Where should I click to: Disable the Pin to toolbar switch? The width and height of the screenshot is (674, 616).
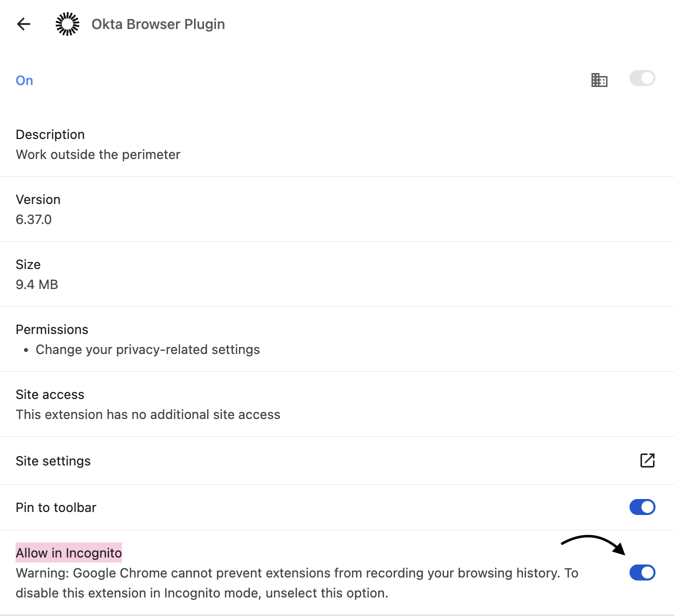point(642,507)
